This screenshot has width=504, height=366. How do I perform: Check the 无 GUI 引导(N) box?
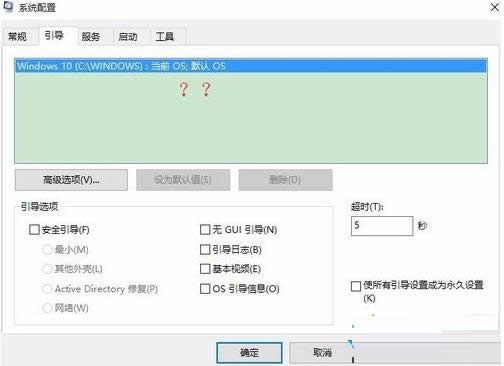[205, 230]
